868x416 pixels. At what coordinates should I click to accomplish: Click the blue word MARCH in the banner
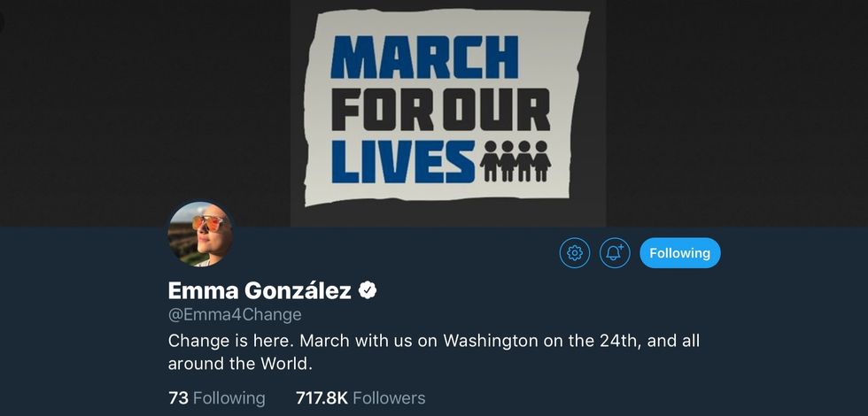(x=424, y=59)
